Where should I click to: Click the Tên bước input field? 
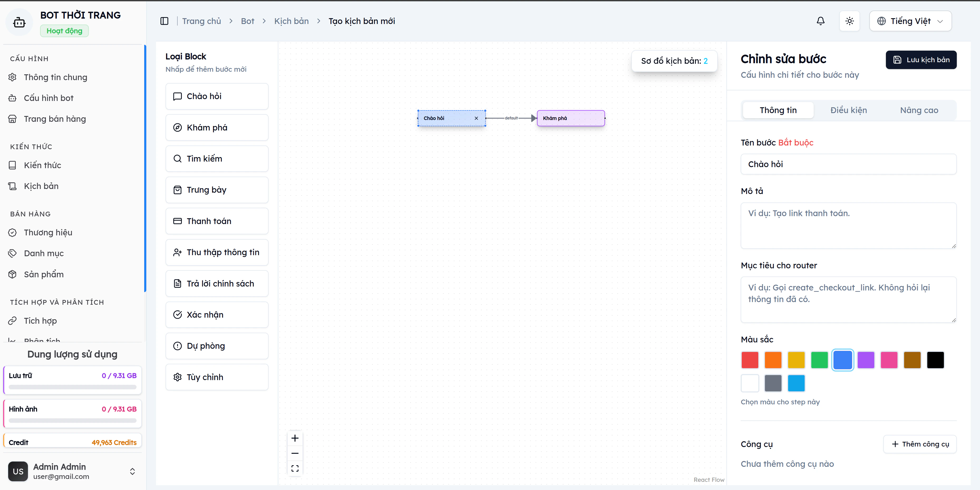[x=848, y=164]
